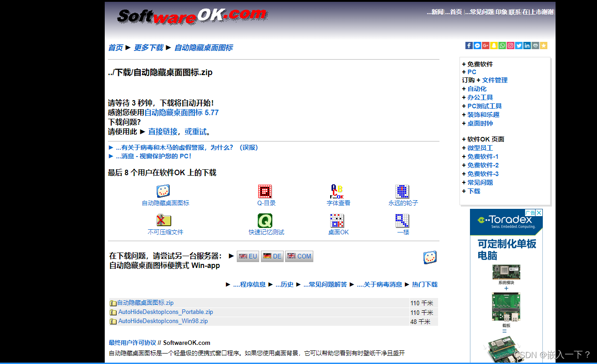Click the yellow Snapchat icon

click(x=494, y=45)
